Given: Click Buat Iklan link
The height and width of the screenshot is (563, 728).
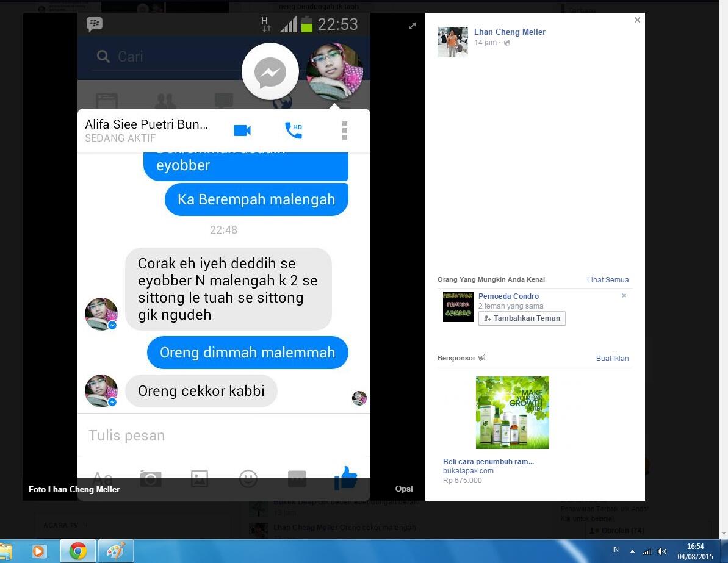Looking at the screenshot, I should [x=612, y=358].
